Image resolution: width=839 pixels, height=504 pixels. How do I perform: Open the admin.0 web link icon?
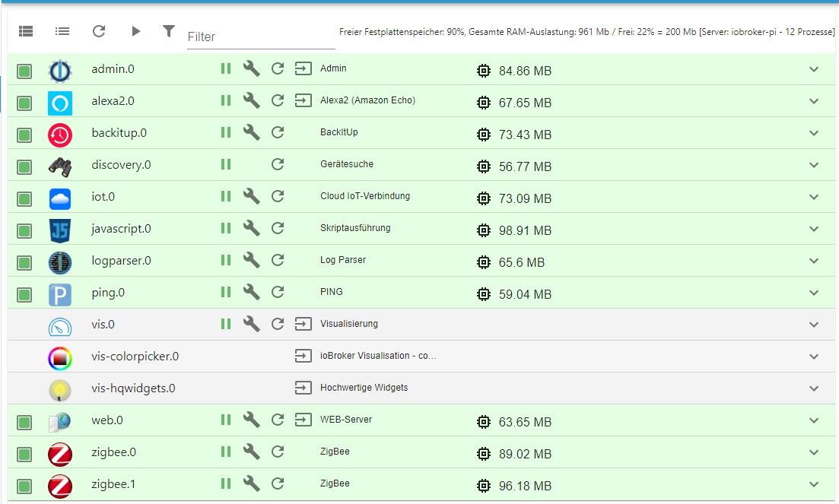point(304,68)
